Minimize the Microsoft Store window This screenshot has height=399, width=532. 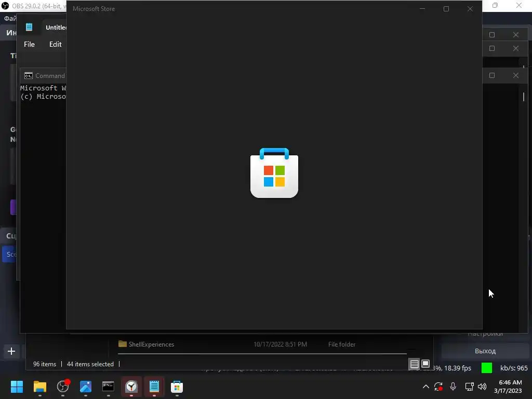click(x=422, y=9)
